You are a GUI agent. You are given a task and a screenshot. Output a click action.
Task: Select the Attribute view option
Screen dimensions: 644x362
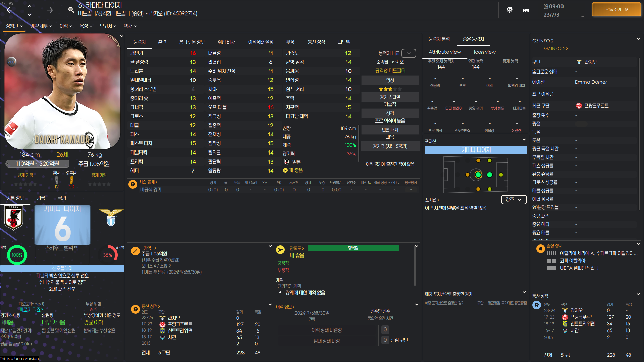444,52
